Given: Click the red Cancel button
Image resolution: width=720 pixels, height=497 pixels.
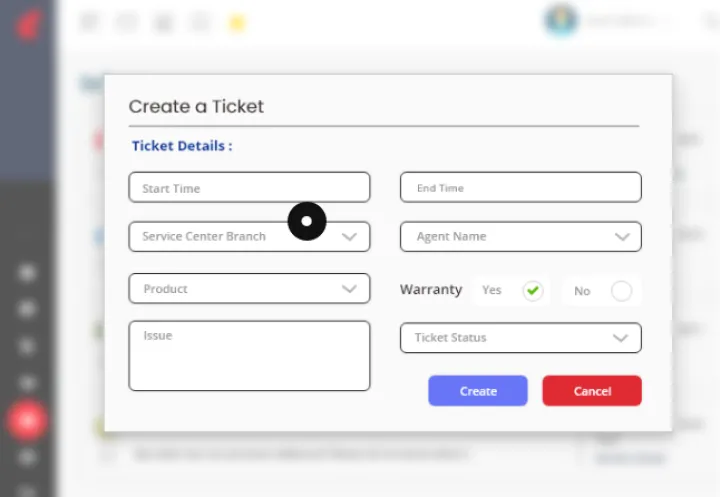Looking at the screenshot, I should click(592, 391).
